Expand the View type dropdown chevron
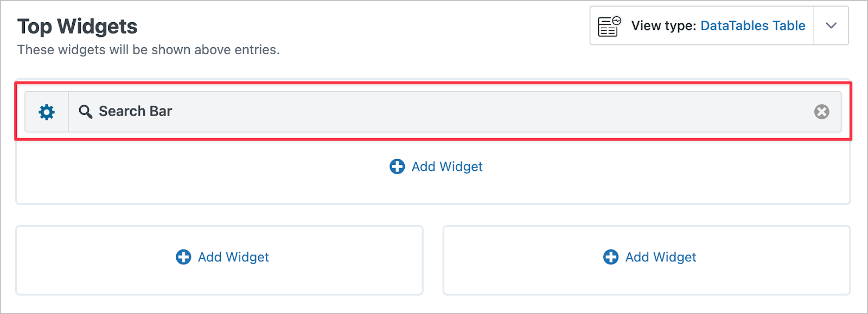868x314 pixels. [831, 25]
